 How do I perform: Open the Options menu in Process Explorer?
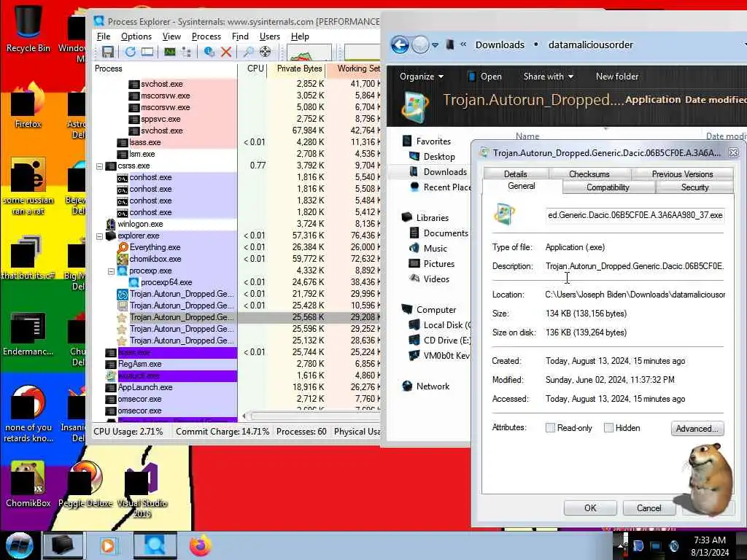point(136,36)
